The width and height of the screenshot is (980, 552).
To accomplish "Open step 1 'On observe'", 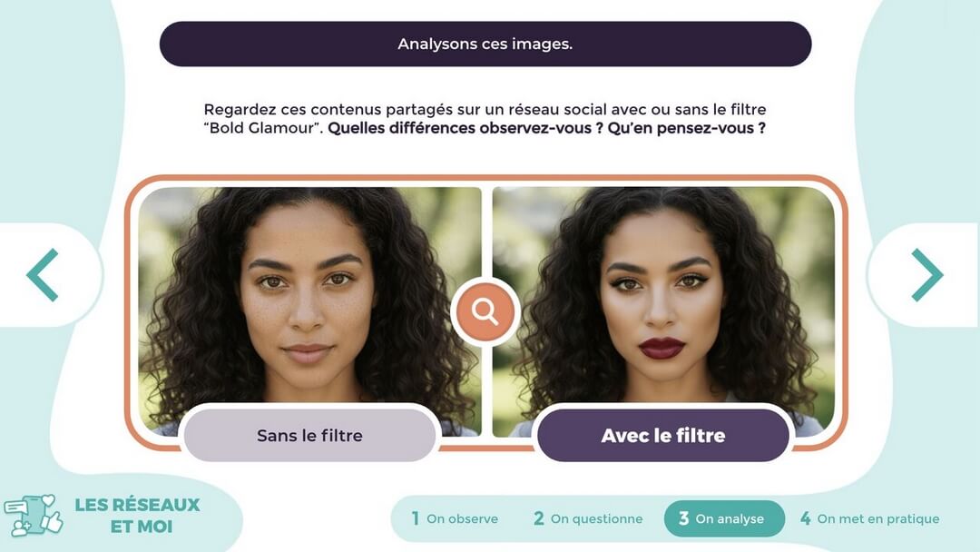I will (455, 518).
